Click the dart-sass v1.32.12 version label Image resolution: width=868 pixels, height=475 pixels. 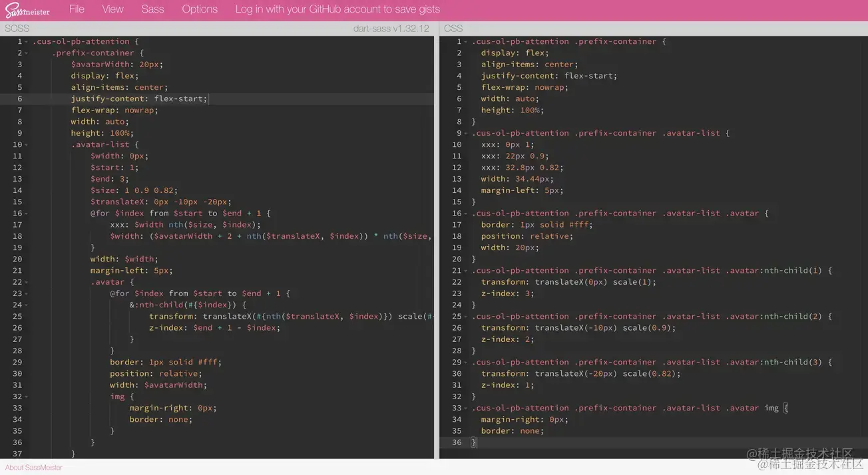391,29
